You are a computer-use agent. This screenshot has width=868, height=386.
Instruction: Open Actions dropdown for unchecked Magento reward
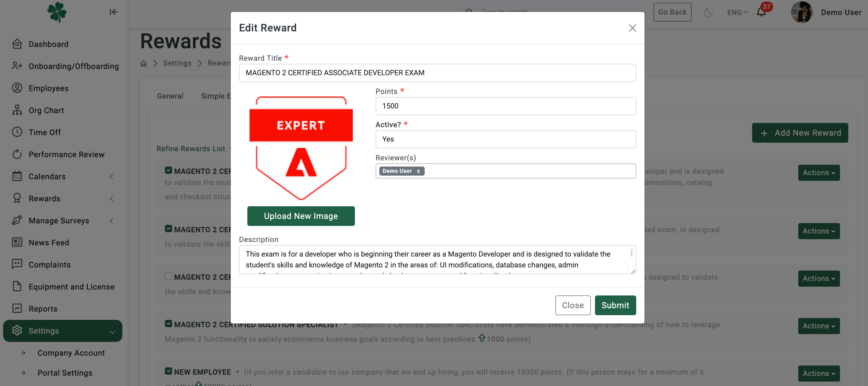(x=818, y=278)
